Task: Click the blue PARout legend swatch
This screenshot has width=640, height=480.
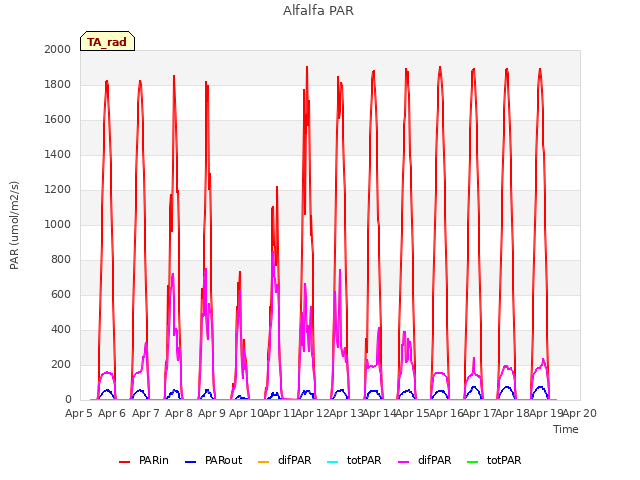Action: click(x=191, y=462)
